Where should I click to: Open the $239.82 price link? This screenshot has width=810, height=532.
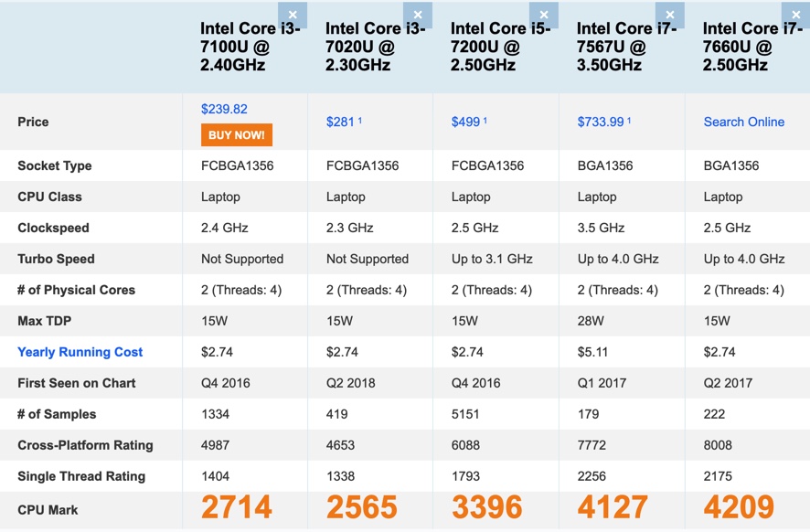click(x=224, y=109)
